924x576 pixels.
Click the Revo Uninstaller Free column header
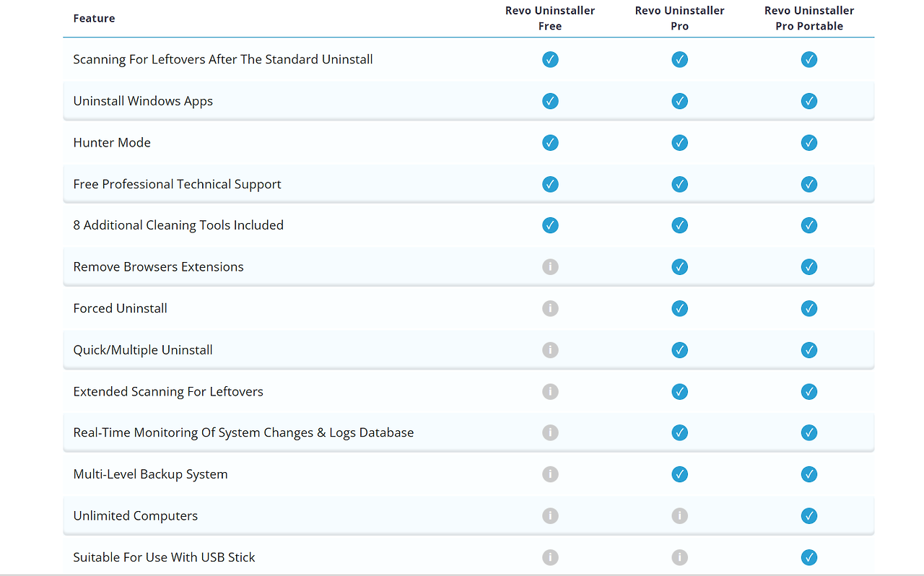550,18
